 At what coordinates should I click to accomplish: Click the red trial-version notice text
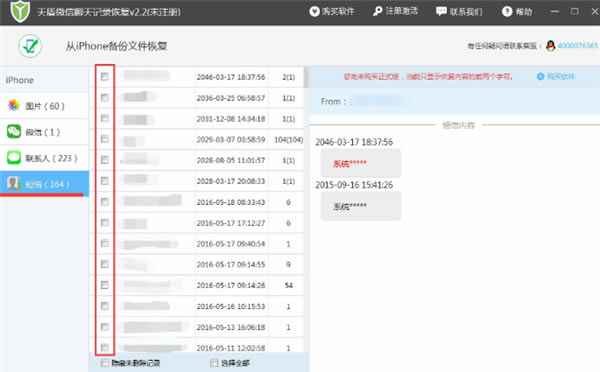(428, 77)
